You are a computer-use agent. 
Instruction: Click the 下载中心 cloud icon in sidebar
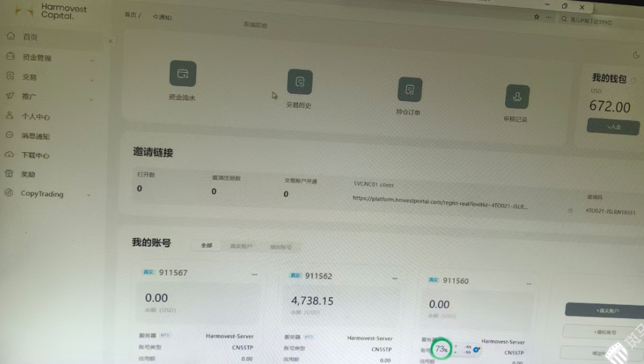click(9, 154)
